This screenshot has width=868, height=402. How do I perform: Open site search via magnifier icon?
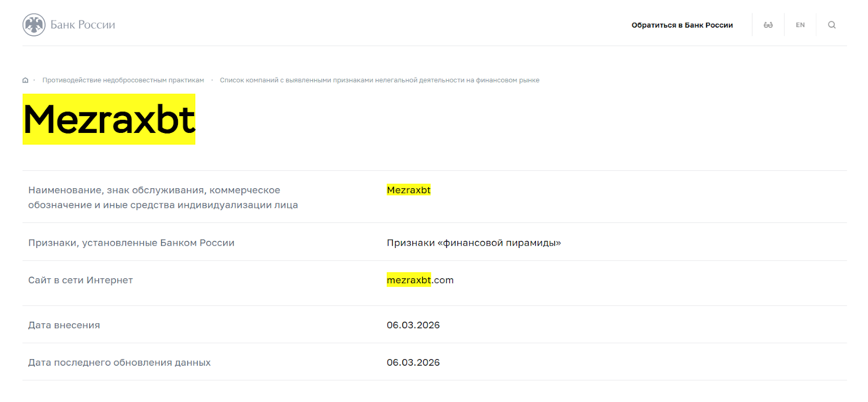pos(832,25)
